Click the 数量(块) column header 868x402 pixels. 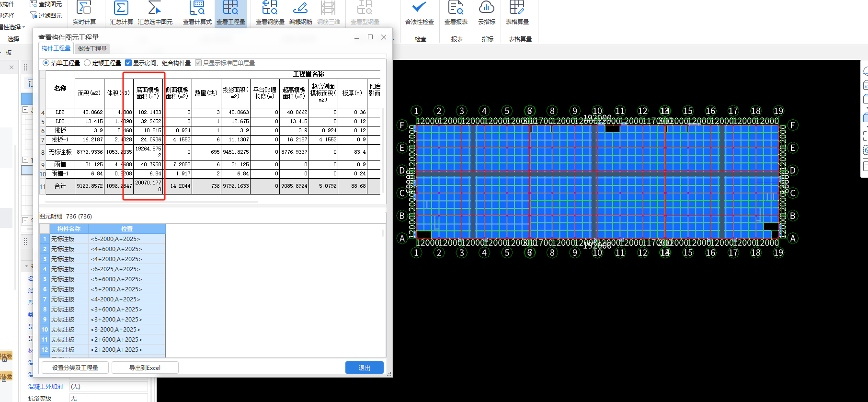(206, 93)
